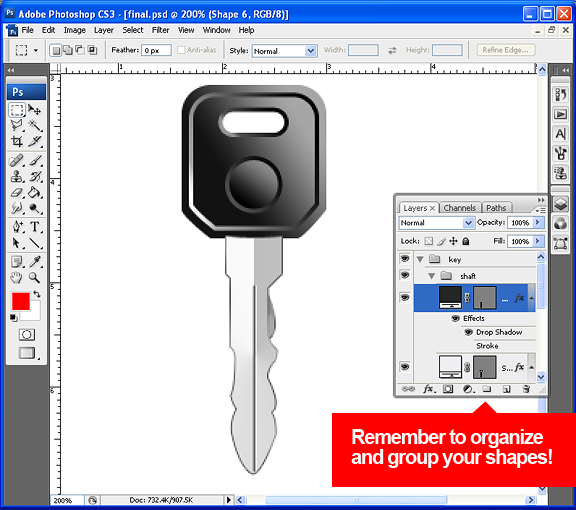Open the Layer menu
Viewport: 576px width, 510px height.
tap(104, 30)
